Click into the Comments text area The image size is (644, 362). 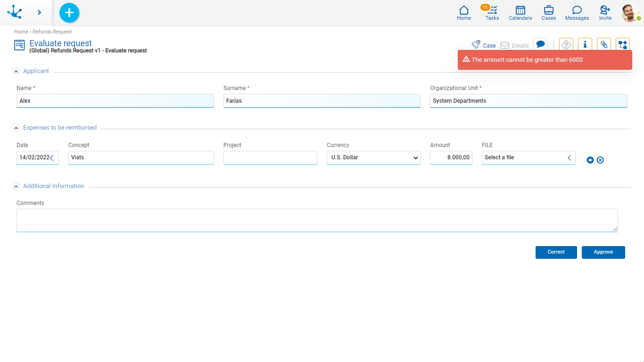[317, 220]
